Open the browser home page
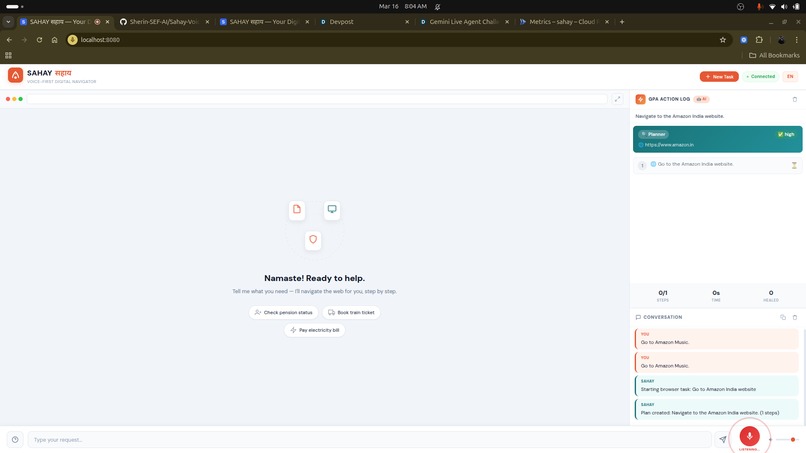Image resolution: width=806 pixels, height=453 pixels. pos(54,40)
